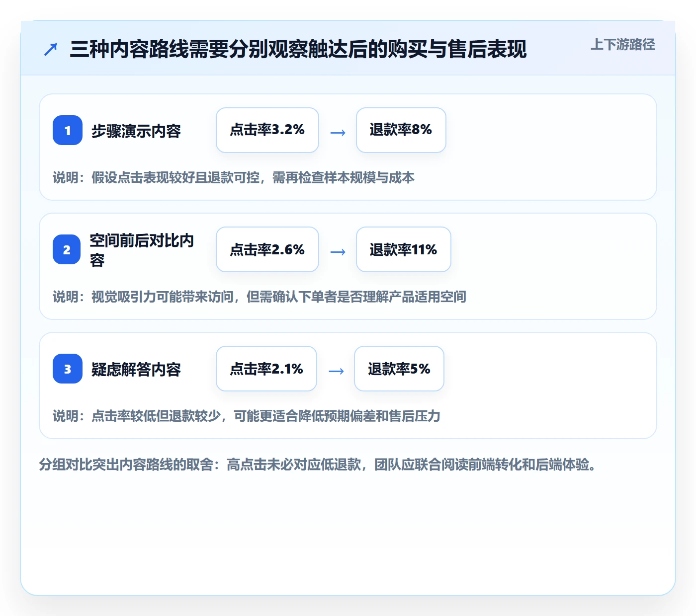Click the 疑虑解答内容 row heading
The width and height of the screenshot is (696, 616).
click(x=136, y=370)
